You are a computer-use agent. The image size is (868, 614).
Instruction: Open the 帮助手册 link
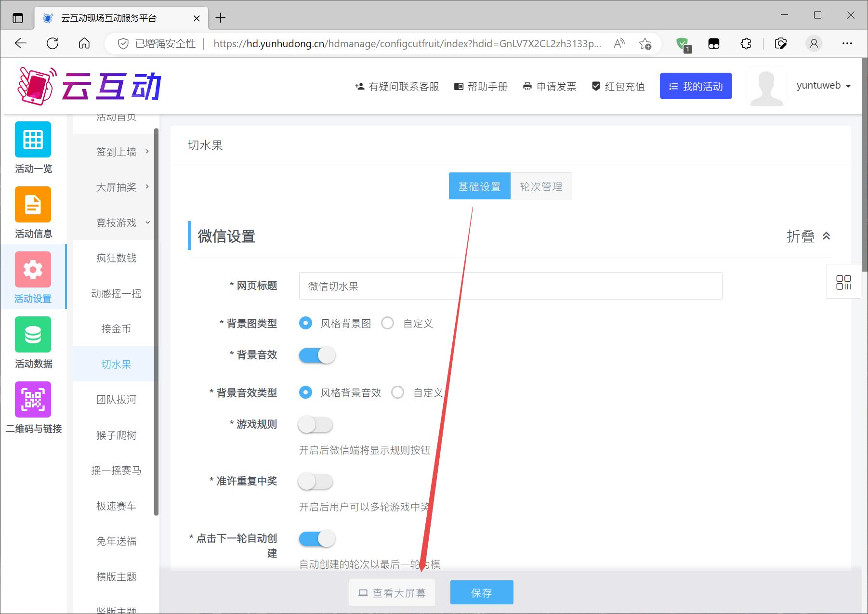(x=481, y=86)
